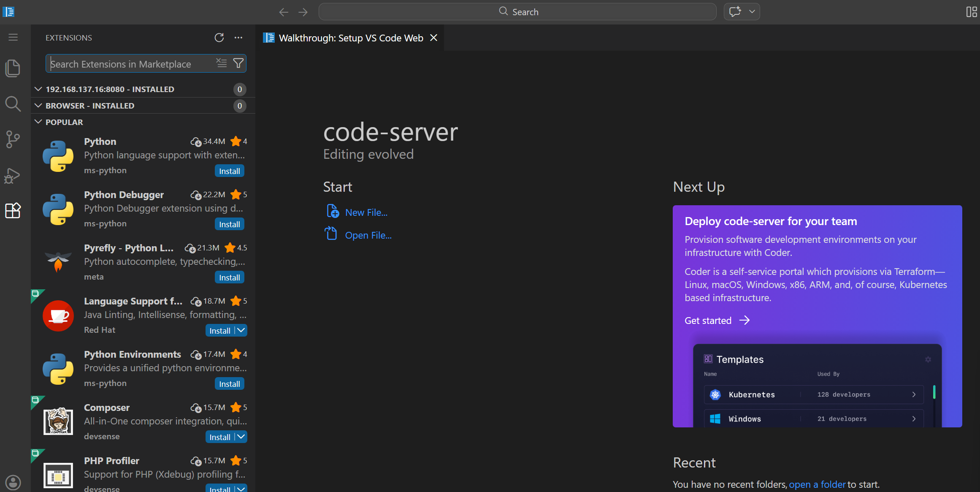Close the Walkthrough: Setup VS Code Web tab
Image resolution: width=980 pixels, height=492 pixels.
tap(433, 38)
